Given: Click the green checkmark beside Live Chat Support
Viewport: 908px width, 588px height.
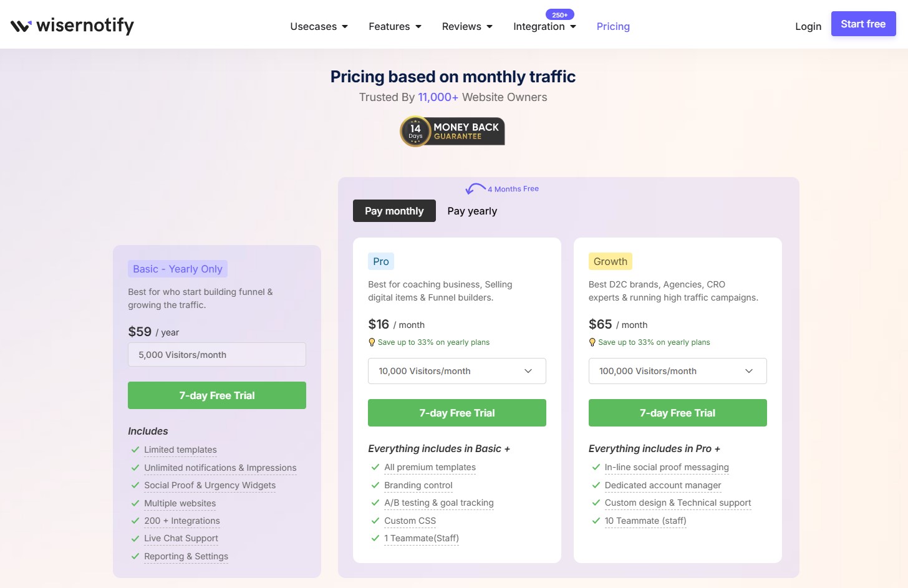Looking at the screenshot, I should pos(135,538).
